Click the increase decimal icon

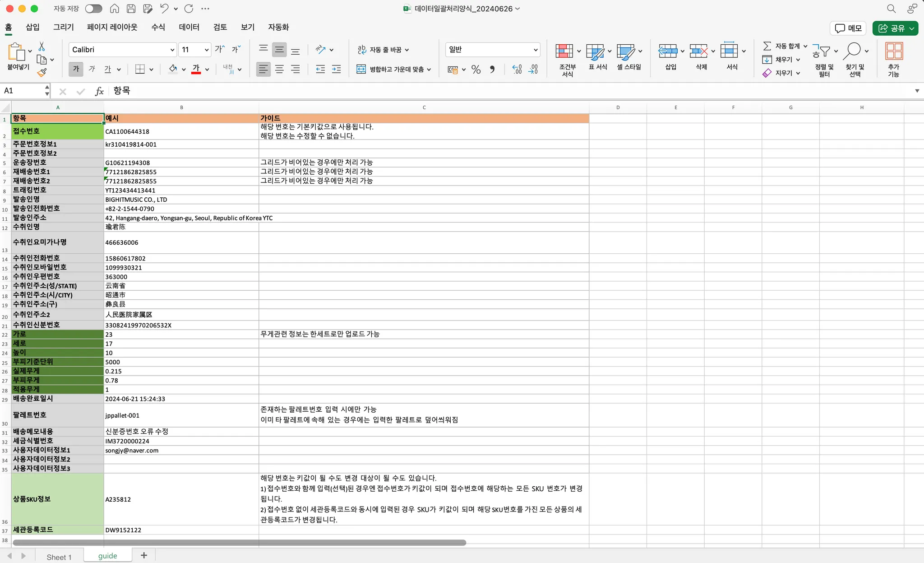click(517, 69)
